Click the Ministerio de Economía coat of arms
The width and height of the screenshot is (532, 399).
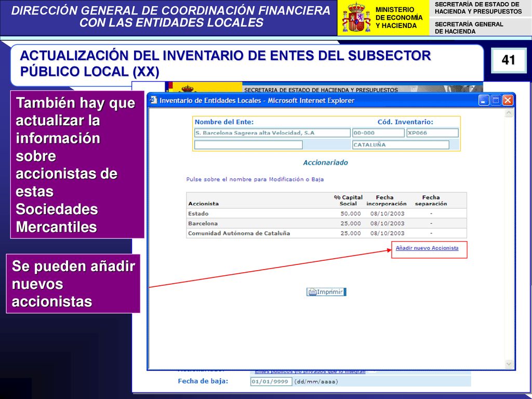(x=356, y=18)
